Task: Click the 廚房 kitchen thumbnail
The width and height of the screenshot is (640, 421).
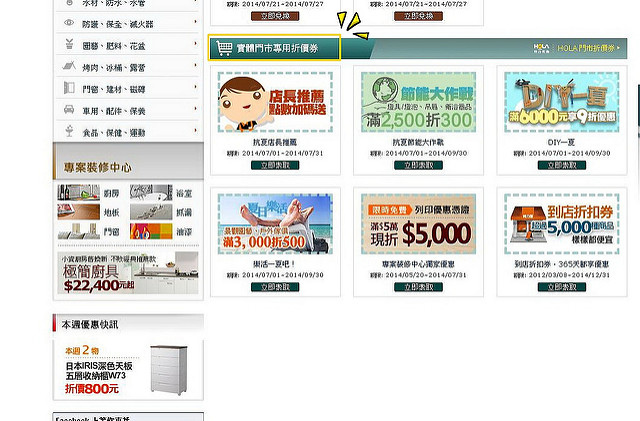Action: 78,192
